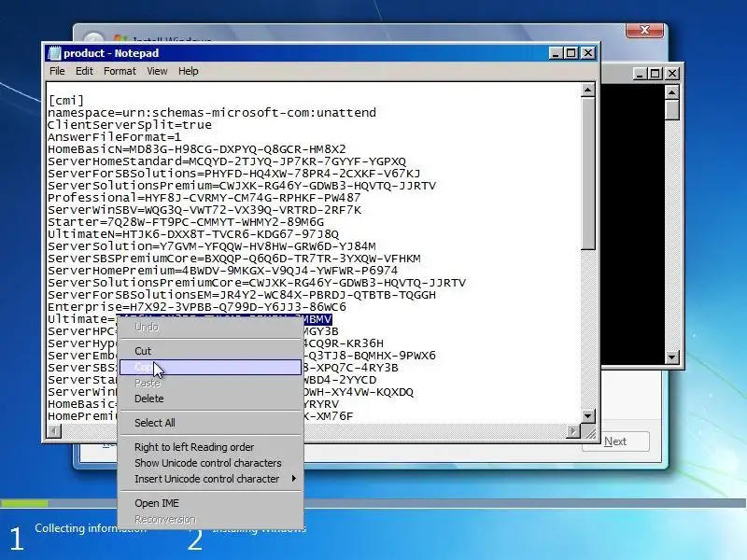Screen dimensions: 747x560
Task: Click Notepad horizontal scrollbar left arrow
Action: click(x=54, y=431)
